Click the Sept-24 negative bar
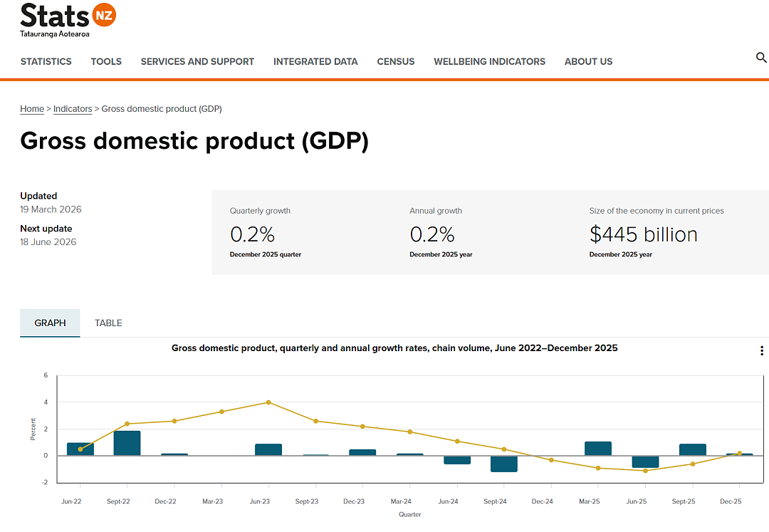This screenshot has width=769, height=532. click(503, 464)
